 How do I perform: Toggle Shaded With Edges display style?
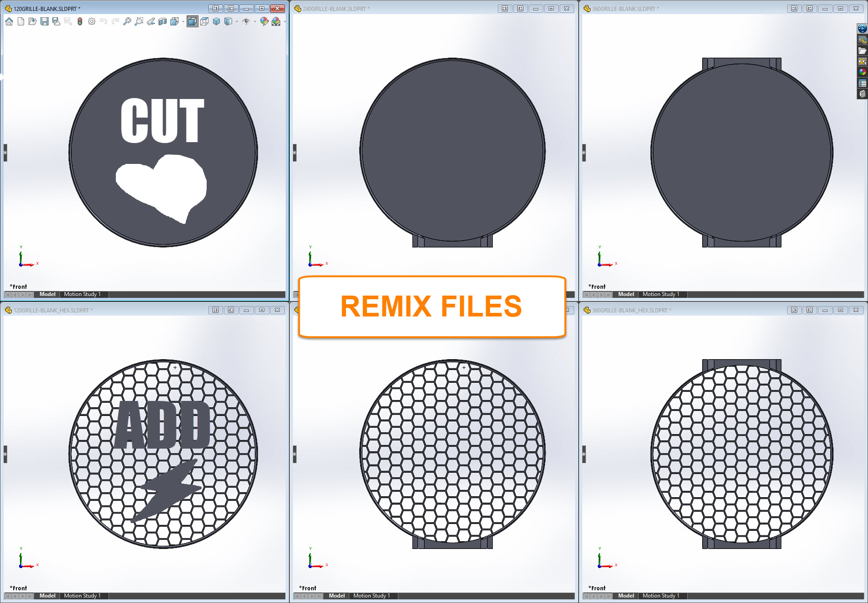(193, 21)
